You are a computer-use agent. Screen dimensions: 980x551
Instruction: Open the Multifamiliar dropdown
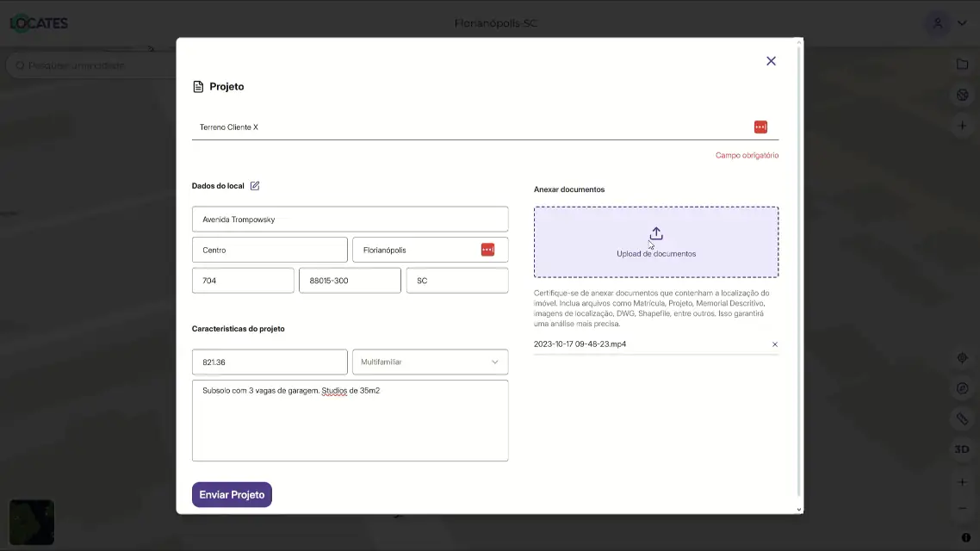(430, 362)
